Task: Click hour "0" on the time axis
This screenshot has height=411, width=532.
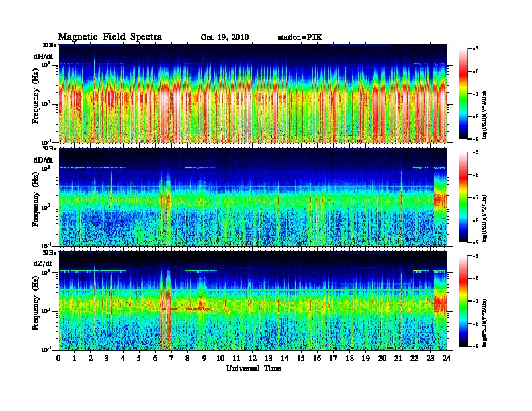Action: (58, 358)
